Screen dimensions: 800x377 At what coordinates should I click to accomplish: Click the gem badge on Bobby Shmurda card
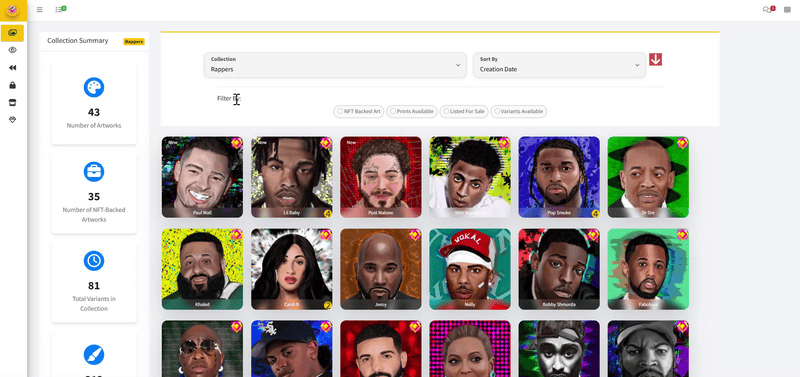[593, 235]
